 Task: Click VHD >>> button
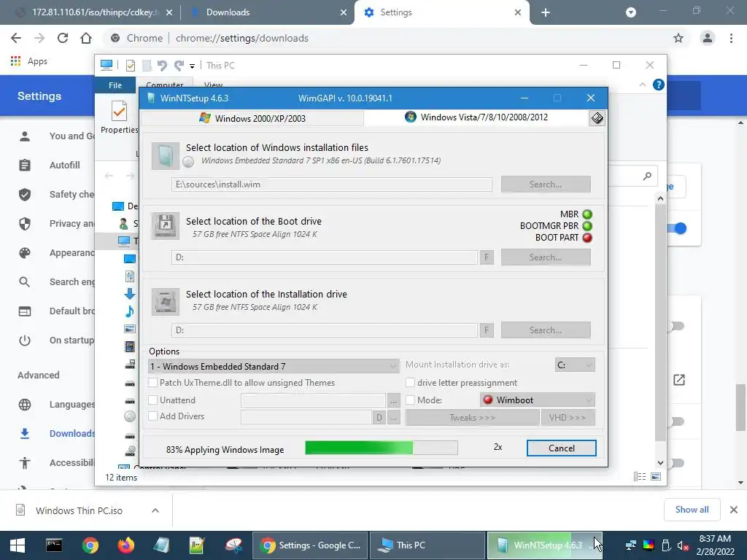[x=568, y=418]
